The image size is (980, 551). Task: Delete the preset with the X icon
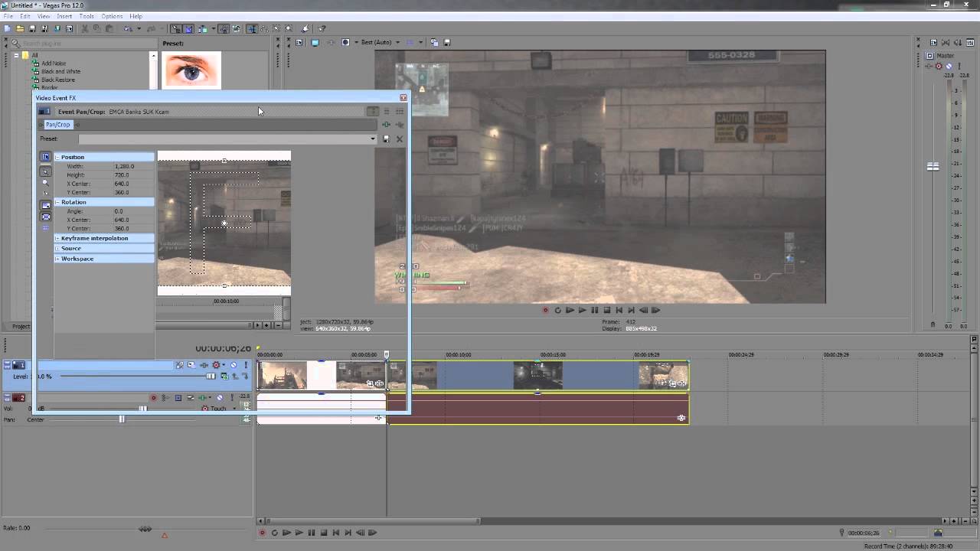[399, 139]
